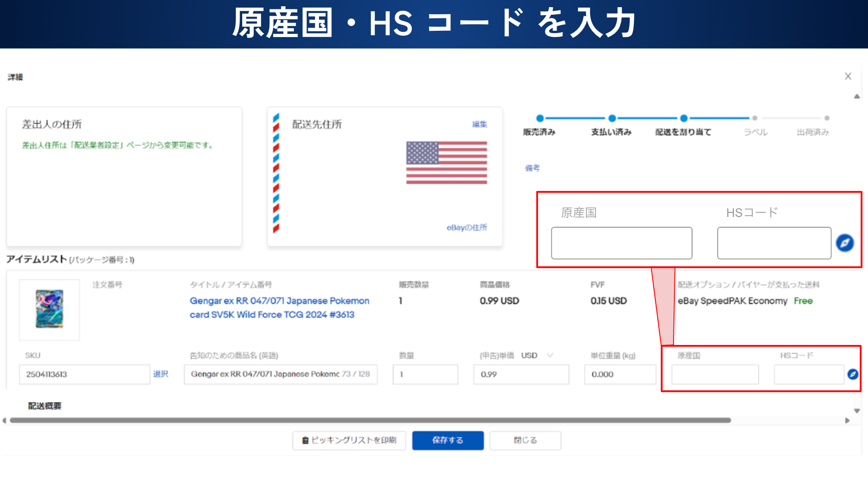Image resolution: width=868 pixels, height=491 pixels.
Task: Click the scroll down arrow
Action: click(x=856, y=411)
